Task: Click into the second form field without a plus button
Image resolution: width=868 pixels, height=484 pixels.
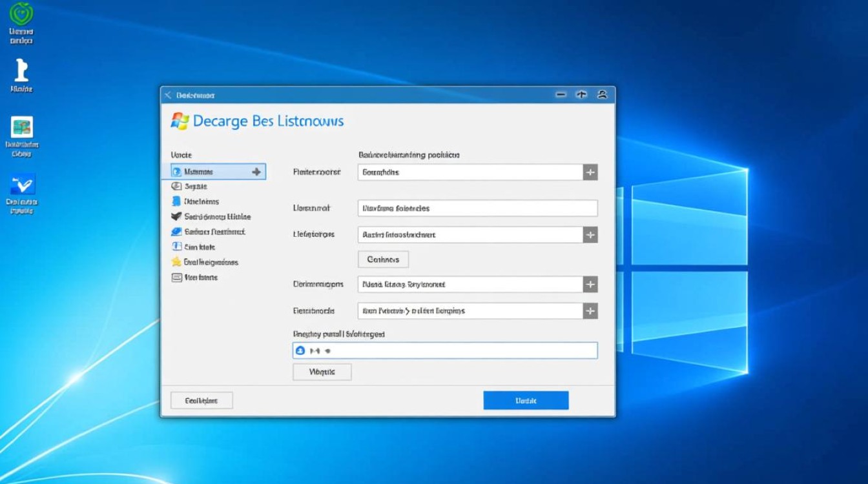Action: (477, 208)
